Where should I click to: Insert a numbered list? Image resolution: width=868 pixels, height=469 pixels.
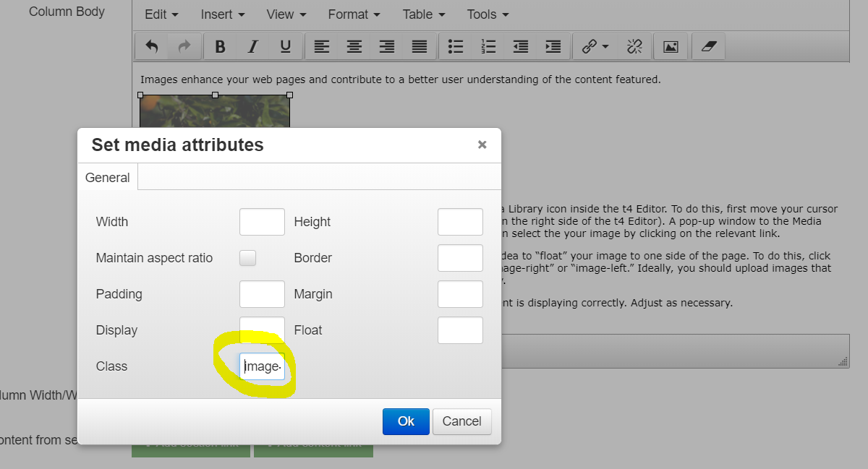point(488,47)
